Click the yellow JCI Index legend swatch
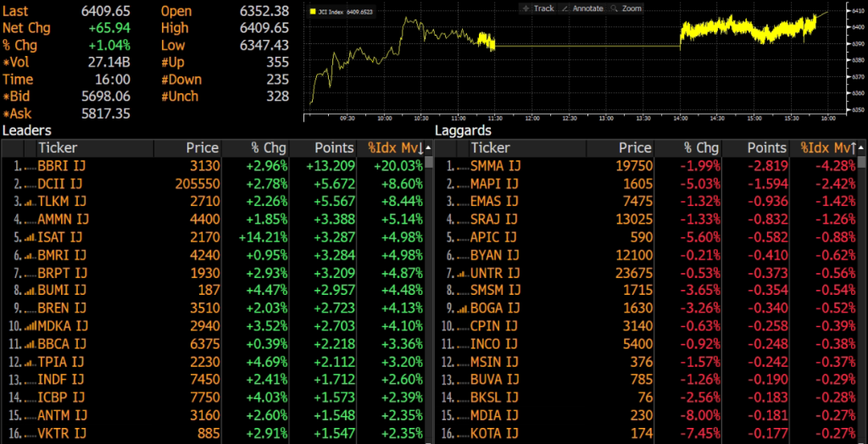The width and height of the screenshot is (868, 444). click(314, 10)
